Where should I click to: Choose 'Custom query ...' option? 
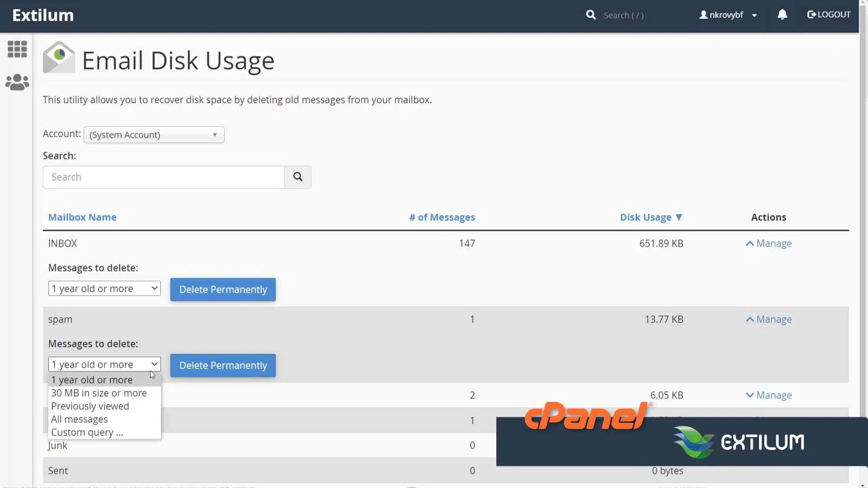coord(104,432)
